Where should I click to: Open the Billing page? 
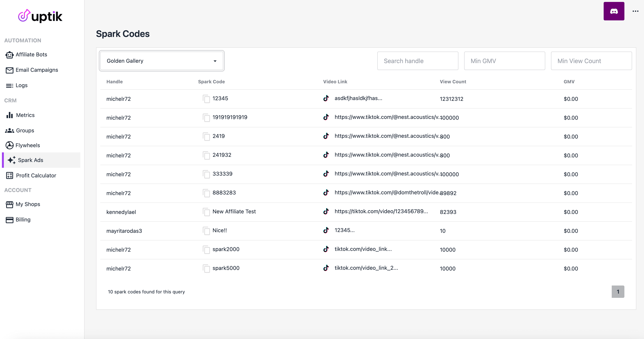[18, 220]
